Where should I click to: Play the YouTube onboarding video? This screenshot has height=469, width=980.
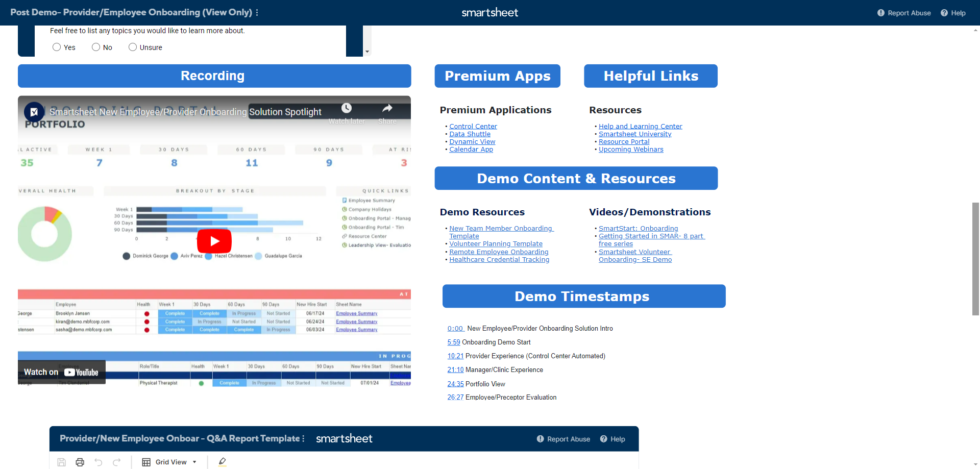[x=214, y=241]
